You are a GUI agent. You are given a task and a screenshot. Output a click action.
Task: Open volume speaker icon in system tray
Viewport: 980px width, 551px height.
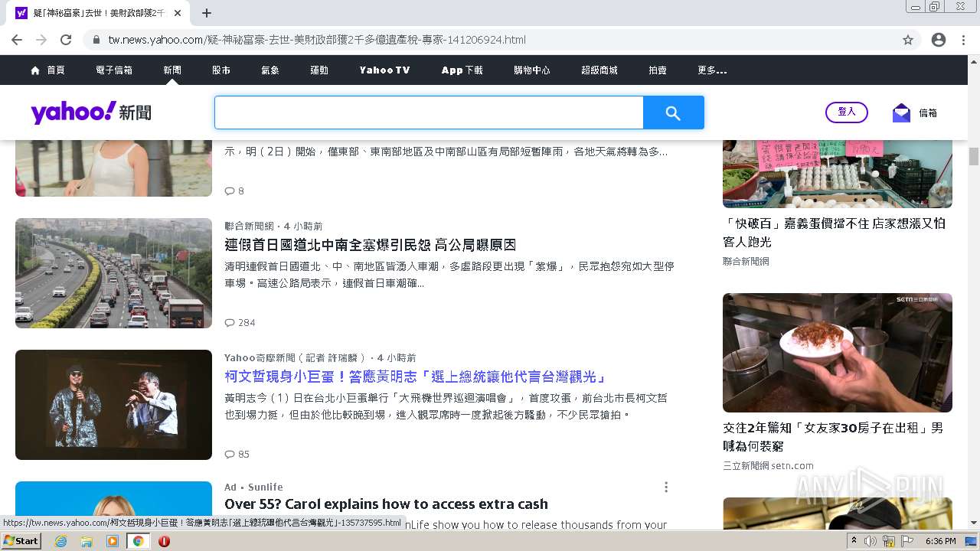(871, 541)
